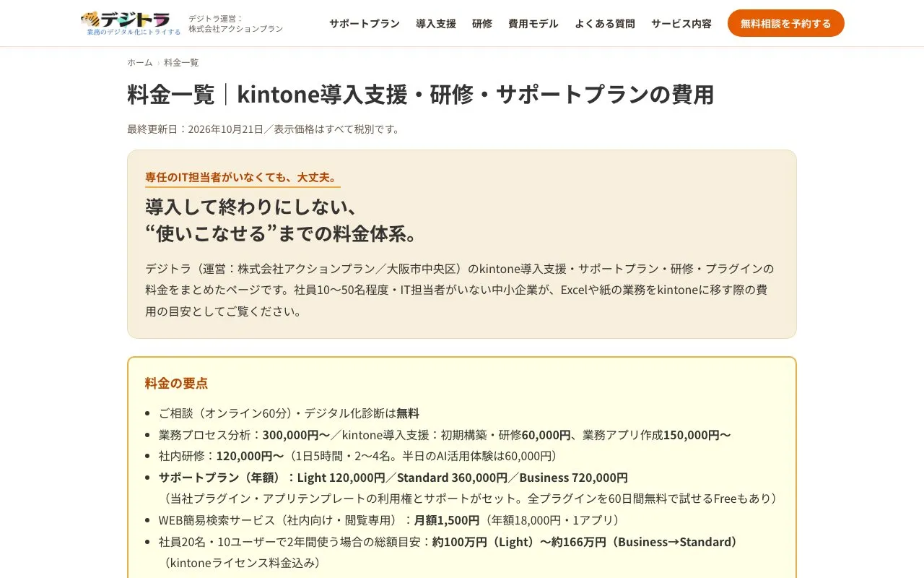
Task: Click the page title 料金一覧｜kintone導入支援
Action: tap(421, 95)
